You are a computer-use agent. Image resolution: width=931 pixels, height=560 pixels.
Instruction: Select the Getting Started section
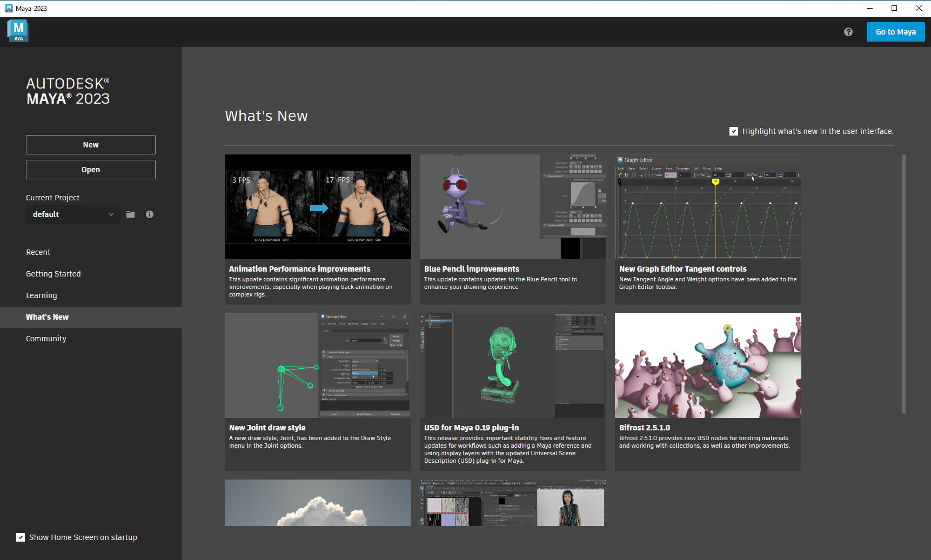pyautogui.click(x=91, y=274)
